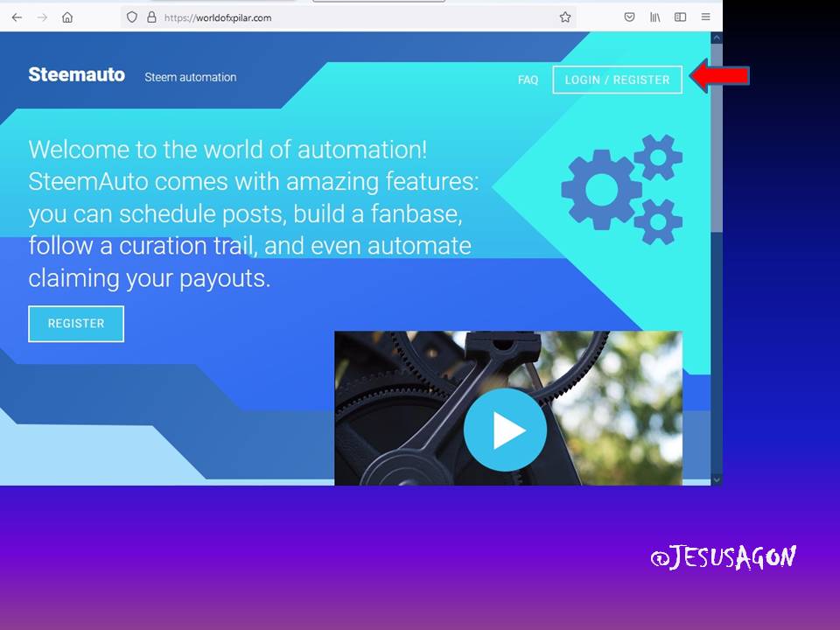The image size is (840, 630).
Task: Click the page scrollbar up arrow
Action: (x=717, y=38)
